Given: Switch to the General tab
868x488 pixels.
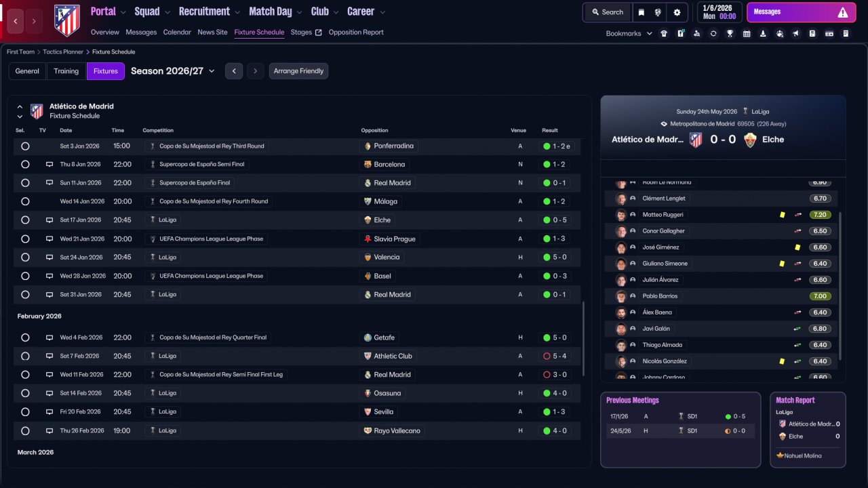Looking at the screenshot, I should [27, 71].
